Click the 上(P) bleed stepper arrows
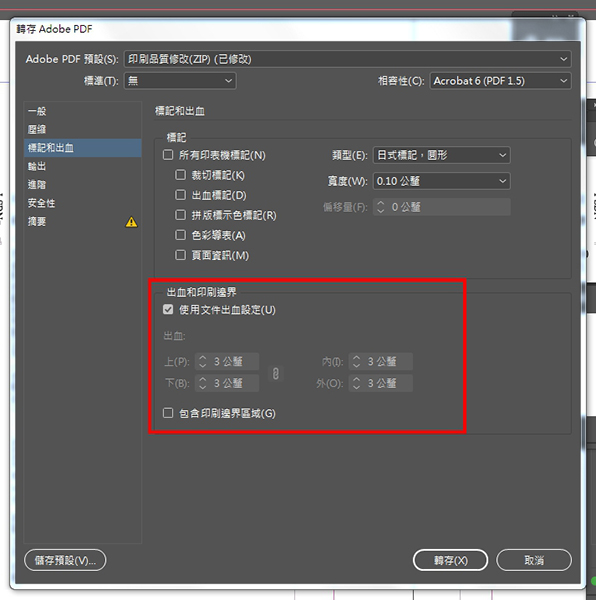 click(202, 362)
